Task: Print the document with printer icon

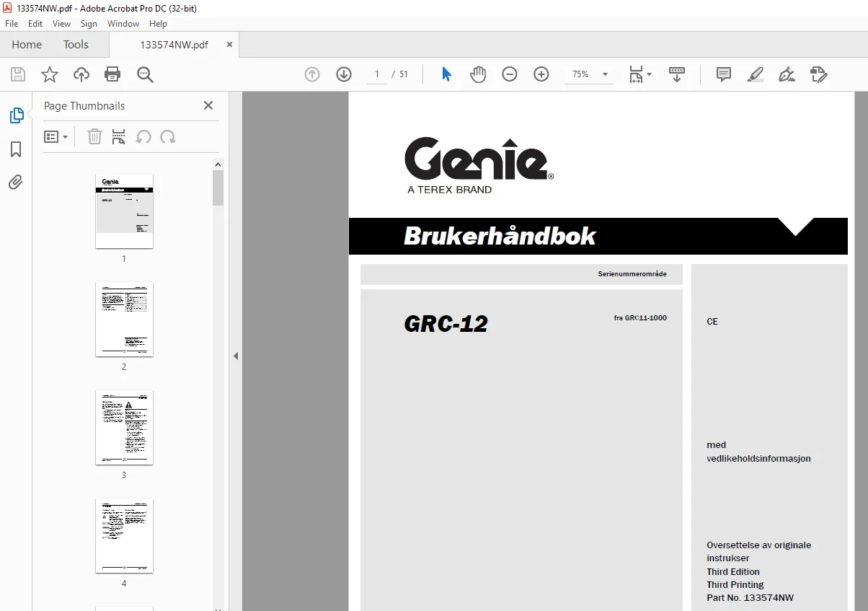Action: pyautogui.click(x=112, y=74)
